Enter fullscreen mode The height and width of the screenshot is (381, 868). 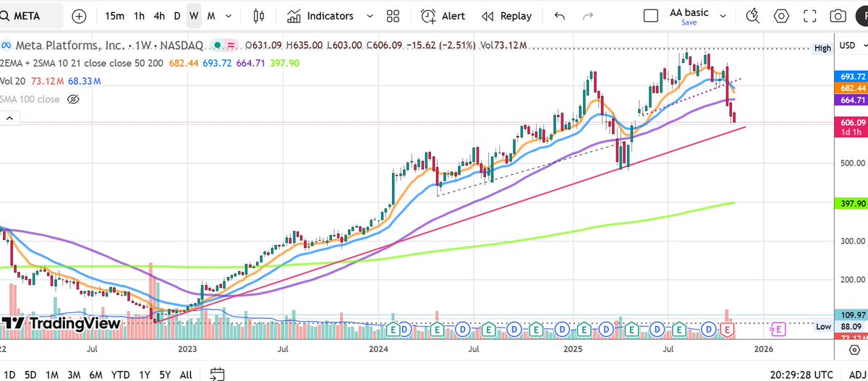[810, 16]
